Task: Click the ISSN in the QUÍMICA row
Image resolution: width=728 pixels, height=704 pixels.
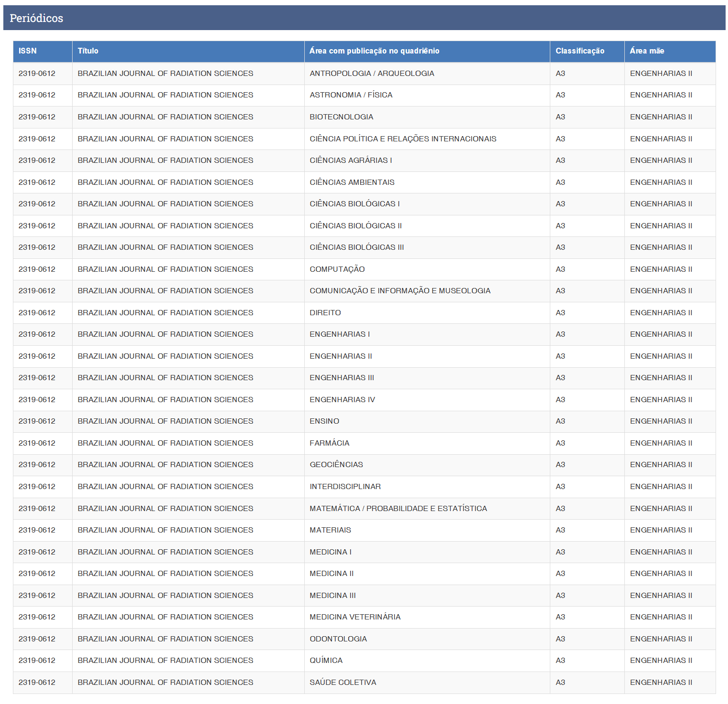Action: click(x=37, y=661)
